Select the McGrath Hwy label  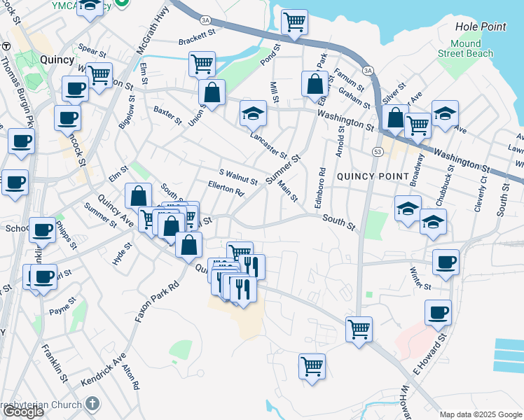(153, 30)
